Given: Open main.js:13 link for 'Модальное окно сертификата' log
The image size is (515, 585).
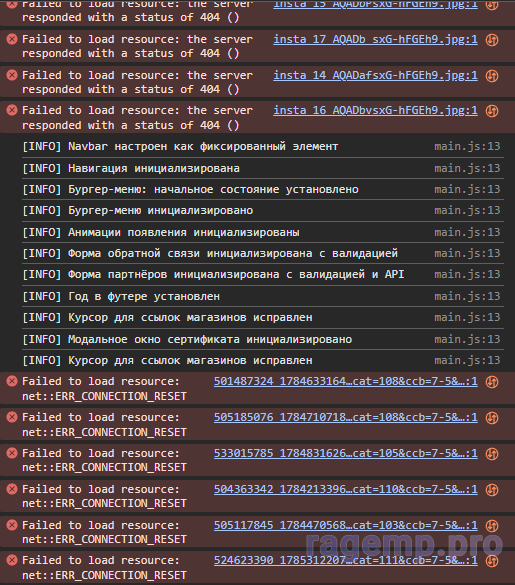Looking at the screenshot, I should 467,340.
